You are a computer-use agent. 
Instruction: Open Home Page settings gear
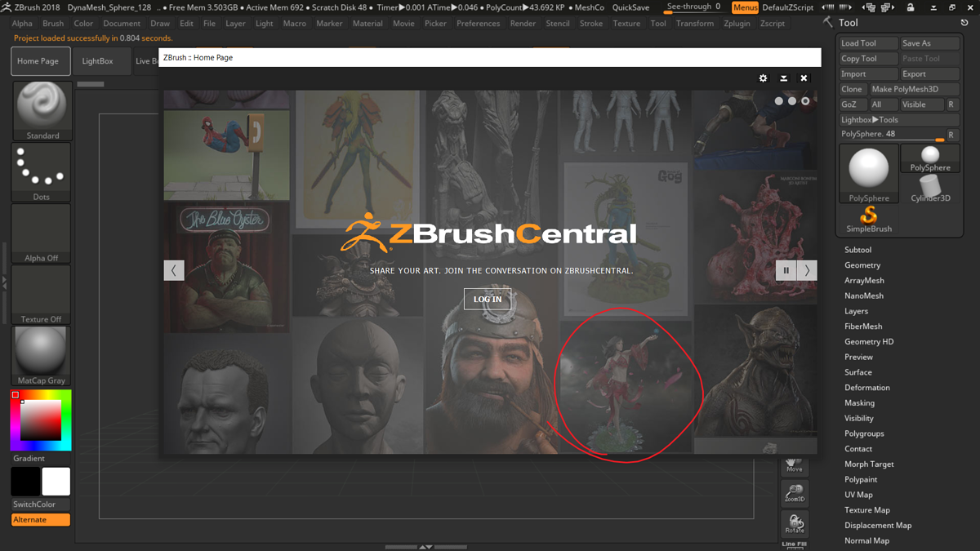(x=763, y=78)
